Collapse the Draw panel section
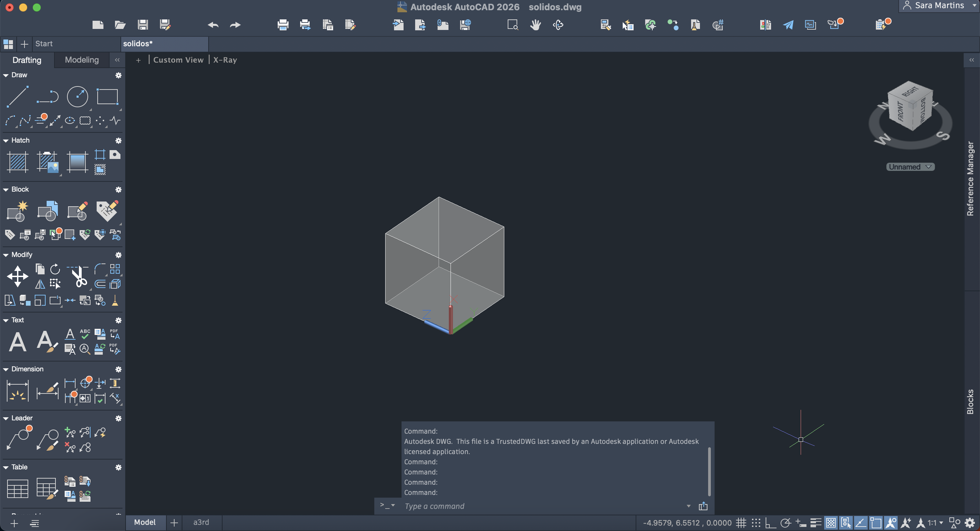This screenshot has height=531, width=980. [6, 75]
